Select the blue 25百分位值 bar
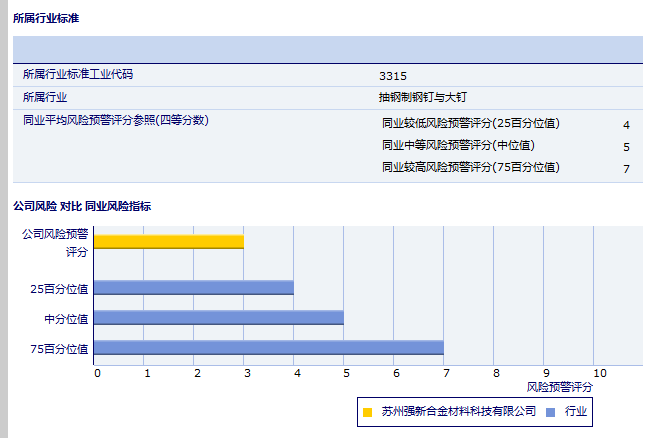 193,288
